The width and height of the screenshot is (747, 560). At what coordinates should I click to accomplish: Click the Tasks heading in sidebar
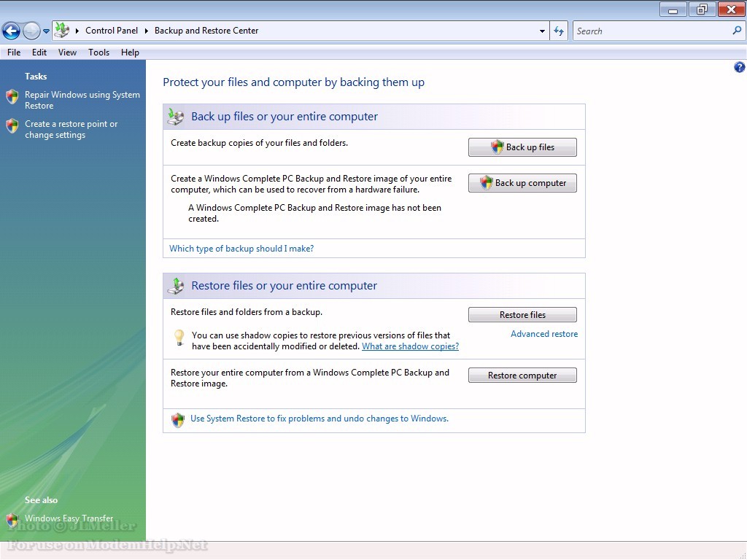click(36, 76)
